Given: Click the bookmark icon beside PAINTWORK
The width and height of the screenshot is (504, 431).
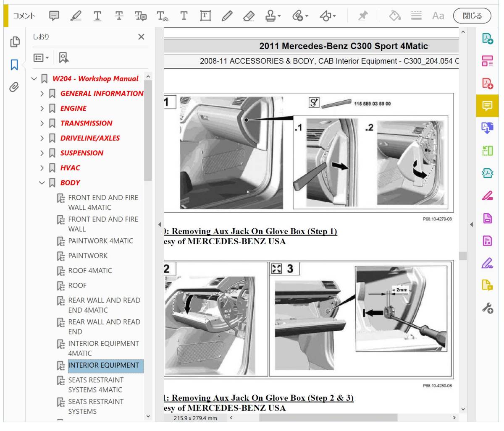Looking at the screenshot, I should (61, 256).
